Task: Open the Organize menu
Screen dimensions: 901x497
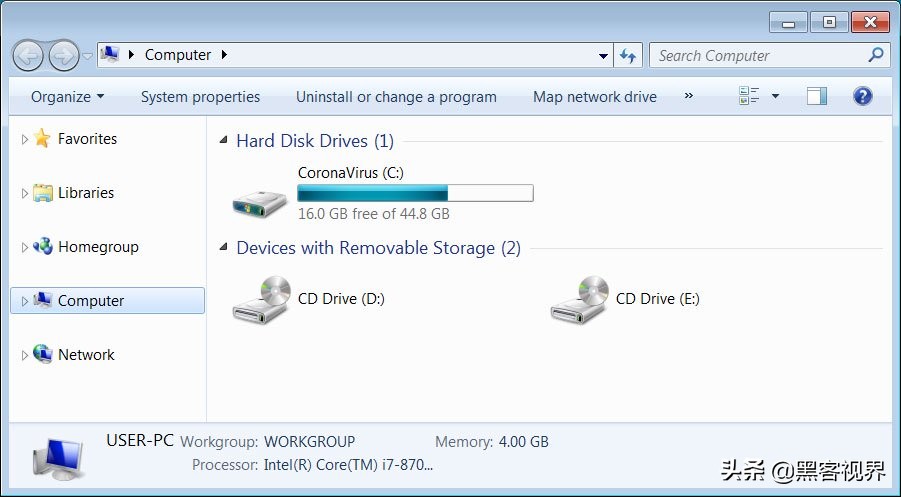Action: (67, 97)
